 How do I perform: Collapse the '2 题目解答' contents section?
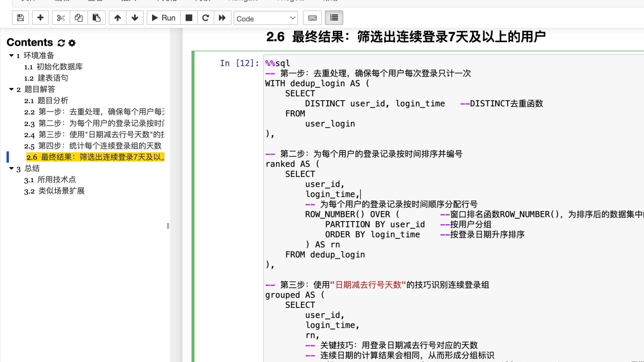coord(12,89)
